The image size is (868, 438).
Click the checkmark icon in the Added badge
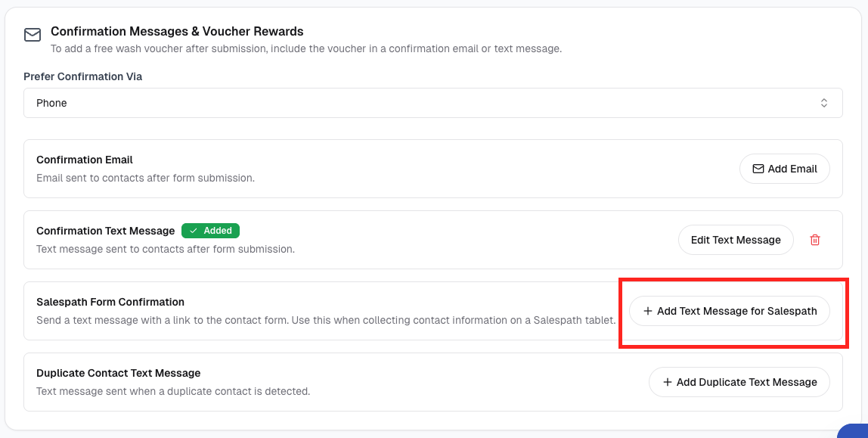coord(194,231)
